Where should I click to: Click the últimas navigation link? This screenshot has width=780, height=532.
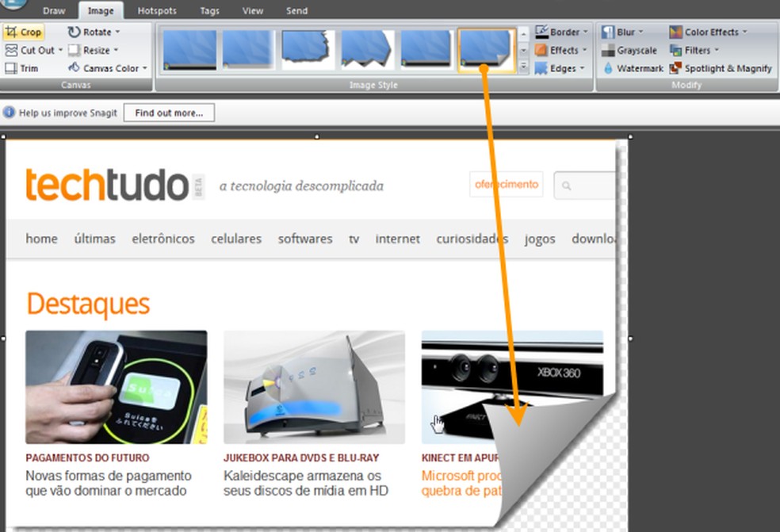pyautogui.click(x=94, y=239)
